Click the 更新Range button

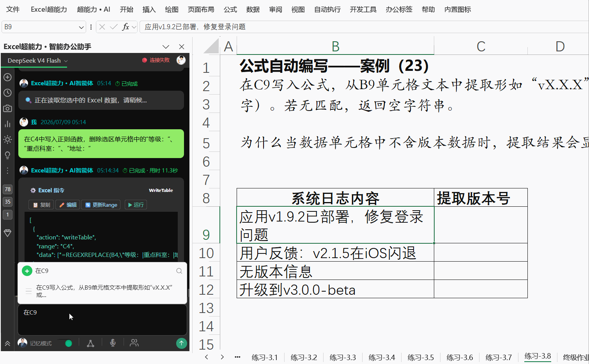pos(101,205)
